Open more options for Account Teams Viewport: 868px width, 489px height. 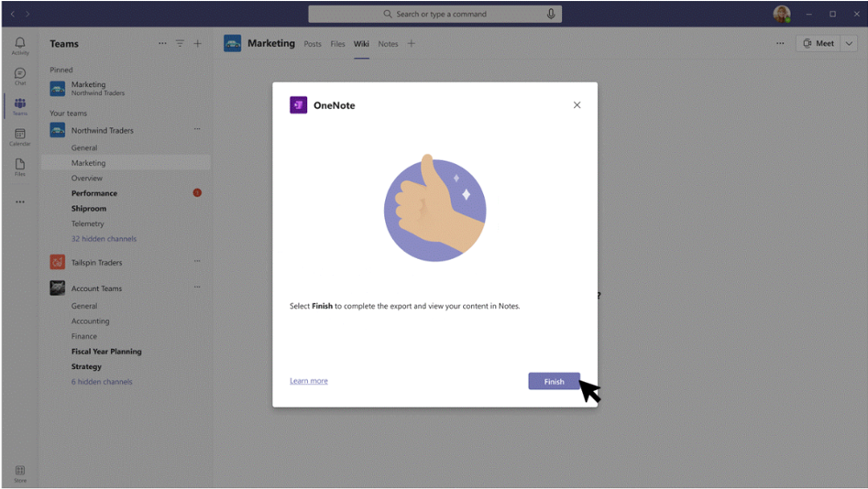[197, 288]
